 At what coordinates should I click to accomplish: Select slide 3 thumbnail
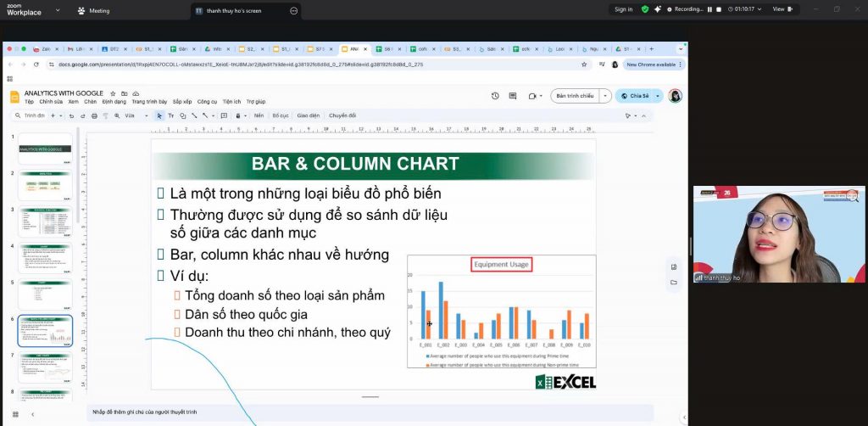(45, 221)
